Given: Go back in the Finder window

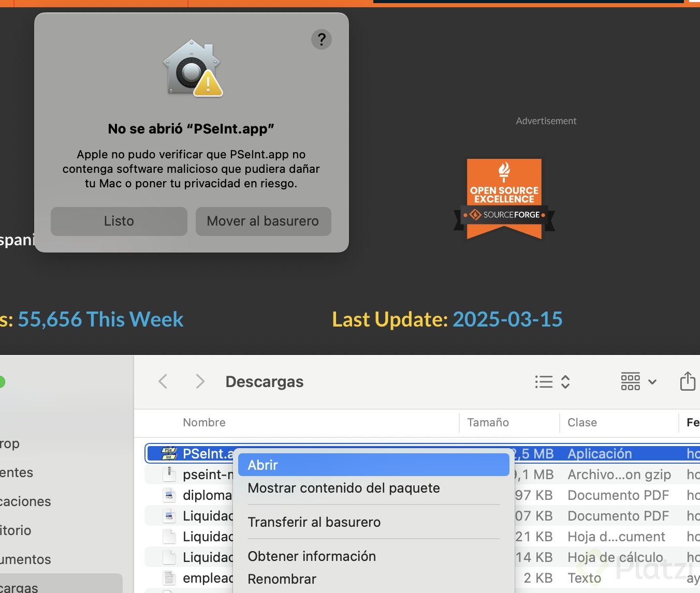Looking at the screenshot, I should point(163,382).
